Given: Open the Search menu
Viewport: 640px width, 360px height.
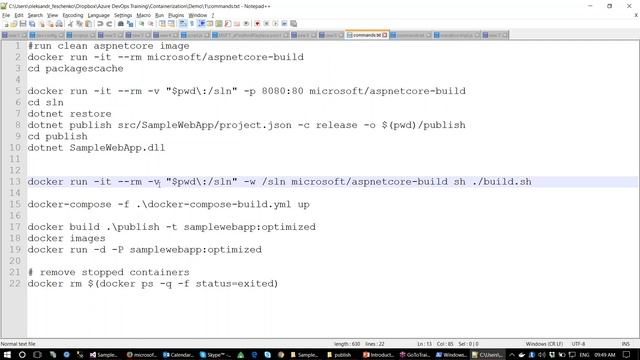Looking at the screenshot, I should [35, 15].
